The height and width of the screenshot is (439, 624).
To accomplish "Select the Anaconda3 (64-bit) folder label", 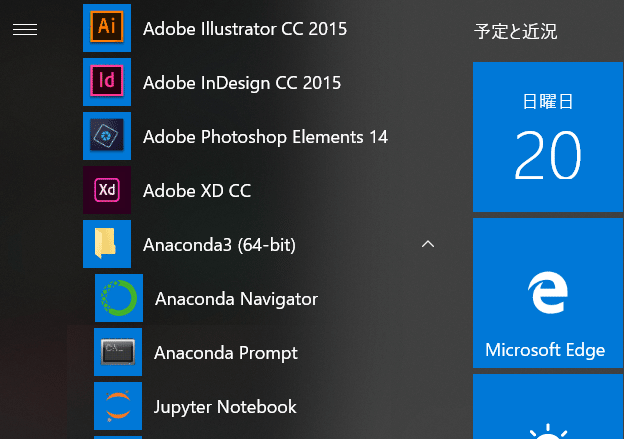I will (x=219, y=244).
